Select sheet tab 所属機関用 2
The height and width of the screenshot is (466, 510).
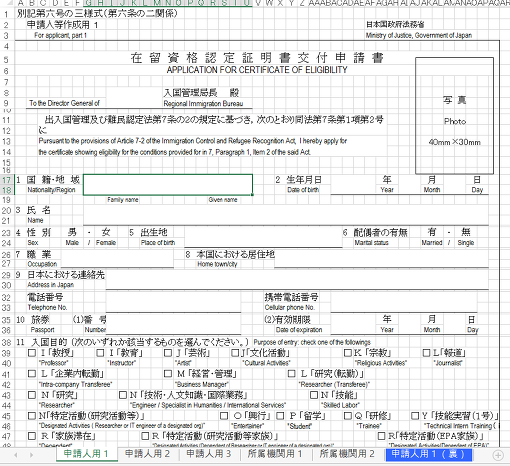347,454
